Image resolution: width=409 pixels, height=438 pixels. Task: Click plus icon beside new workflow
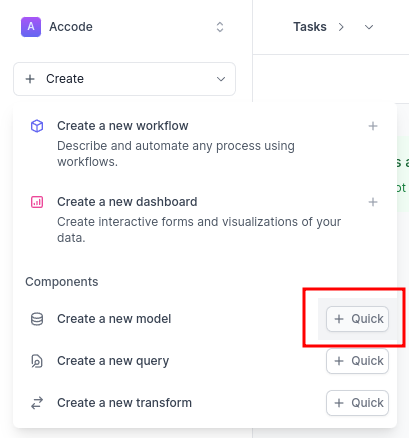click(x=373, y=126)
